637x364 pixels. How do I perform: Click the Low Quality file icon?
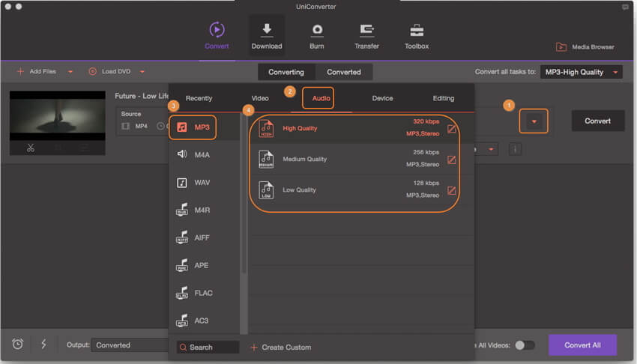click(x=266, y=190)
